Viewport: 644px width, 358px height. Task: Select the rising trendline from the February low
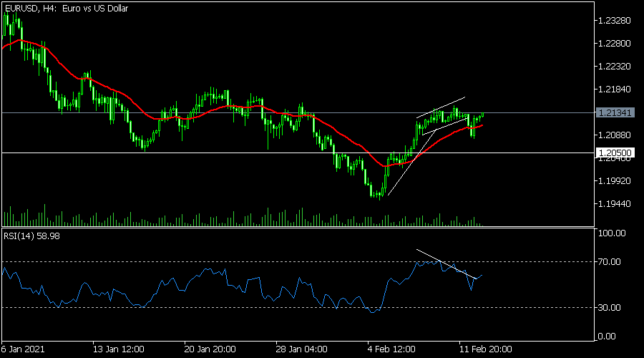point(411,163)
